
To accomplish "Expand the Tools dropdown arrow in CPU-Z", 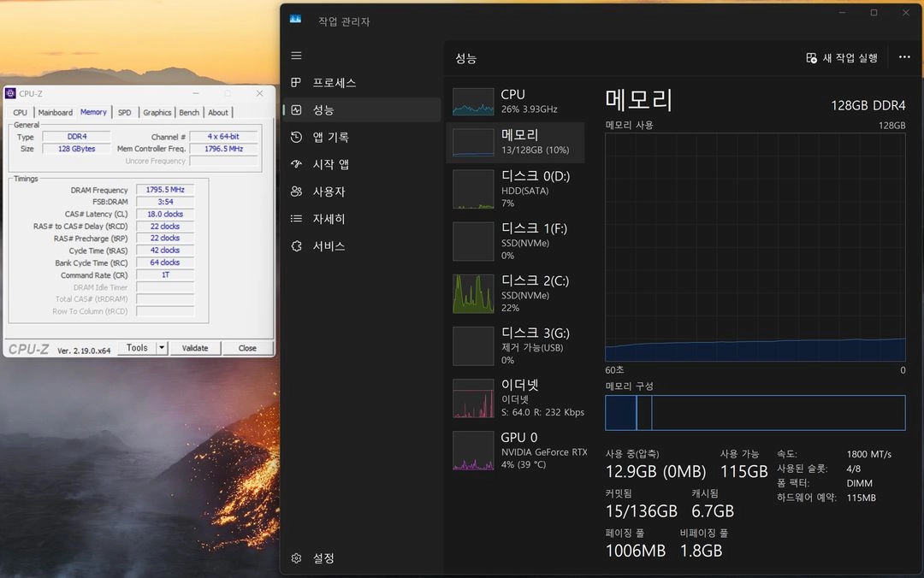I will pyautogui.click(x=162, y=348).
